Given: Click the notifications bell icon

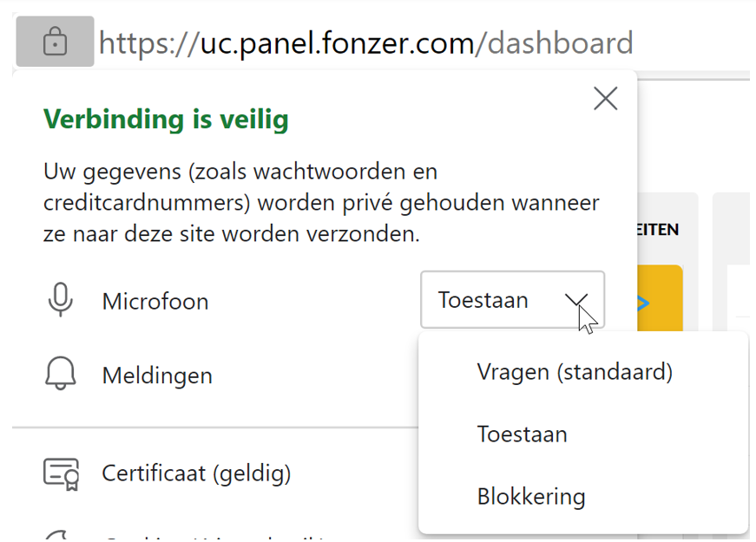Looking at the screenshot, I should pyautogui.click(x=60, y=374).
